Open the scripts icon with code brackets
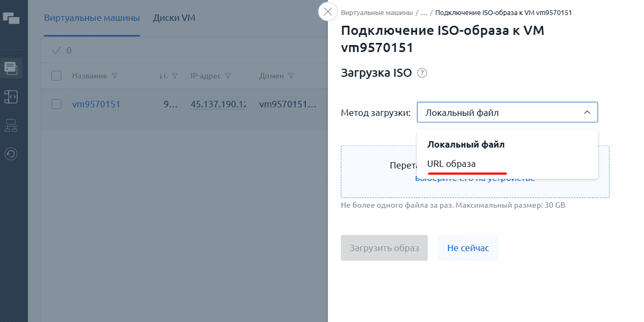Viewport: 644px width, 322px height. point(11,97)
